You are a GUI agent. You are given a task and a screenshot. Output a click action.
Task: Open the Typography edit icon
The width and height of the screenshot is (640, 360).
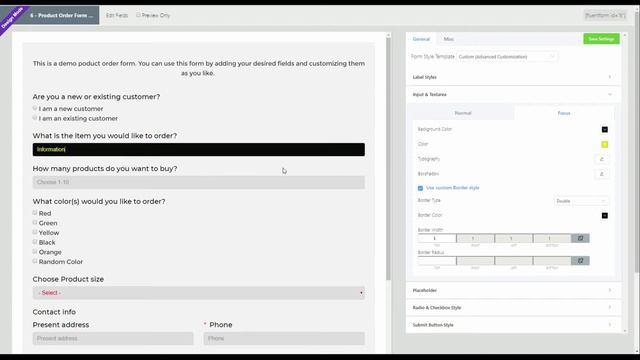pos(601,159)
